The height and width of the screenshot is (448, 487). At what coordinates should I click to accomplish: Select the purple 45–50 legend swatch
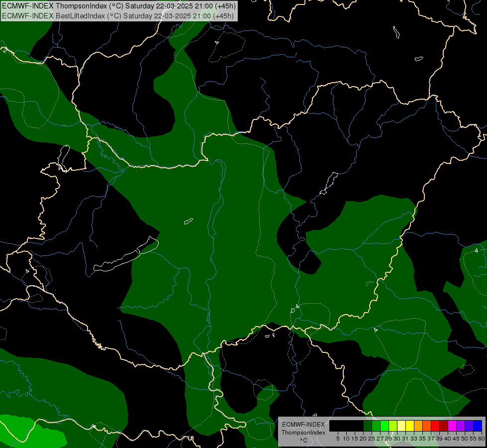click(x=461, y=426)
